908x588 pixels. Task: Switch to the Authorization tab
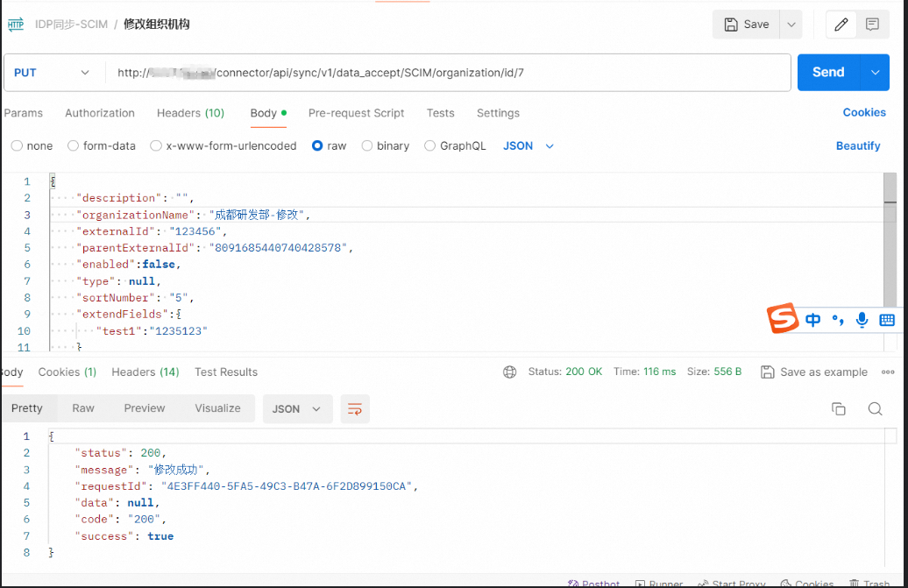point(100,113)
